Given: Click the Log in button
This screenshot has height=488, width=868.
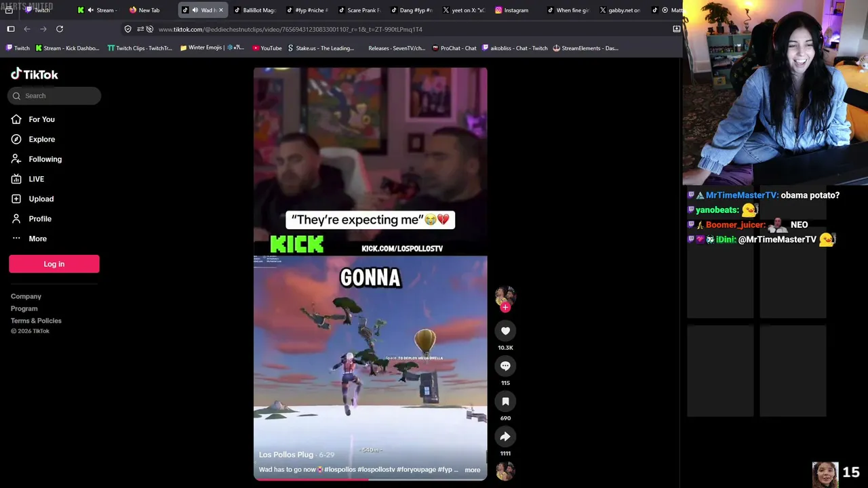Looking at the screenshot, I should (x=54, y=264).
